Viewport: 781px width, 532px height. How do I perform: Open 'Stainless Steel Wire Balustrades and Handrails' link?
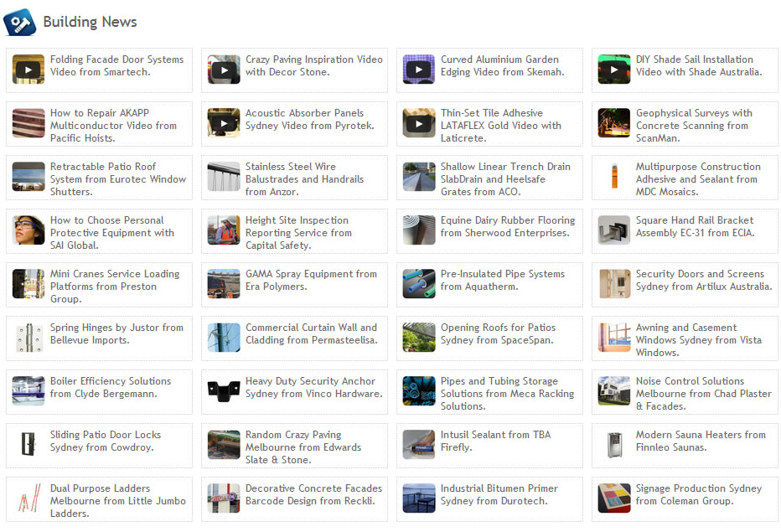[x=304, y=179]
